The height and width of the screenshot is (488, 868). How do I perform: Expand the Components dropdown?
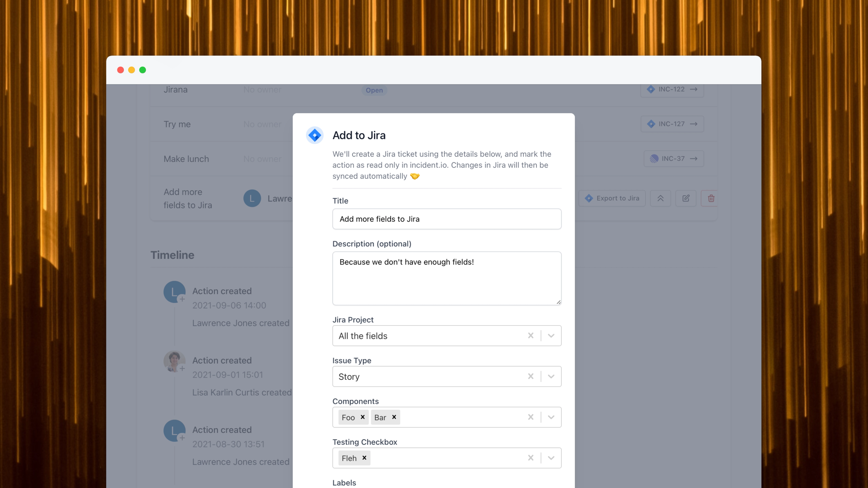(x=551, y=417)
